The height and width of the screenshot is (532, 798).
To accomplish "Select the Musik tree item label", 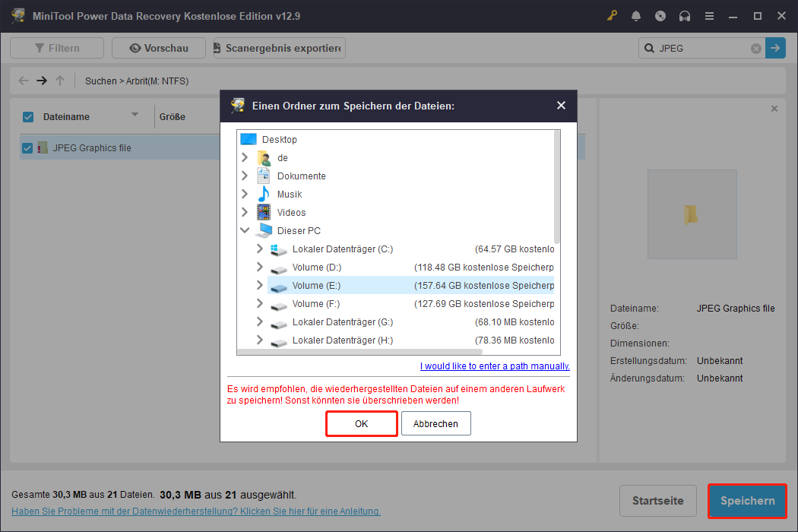I will pos(290,194).
